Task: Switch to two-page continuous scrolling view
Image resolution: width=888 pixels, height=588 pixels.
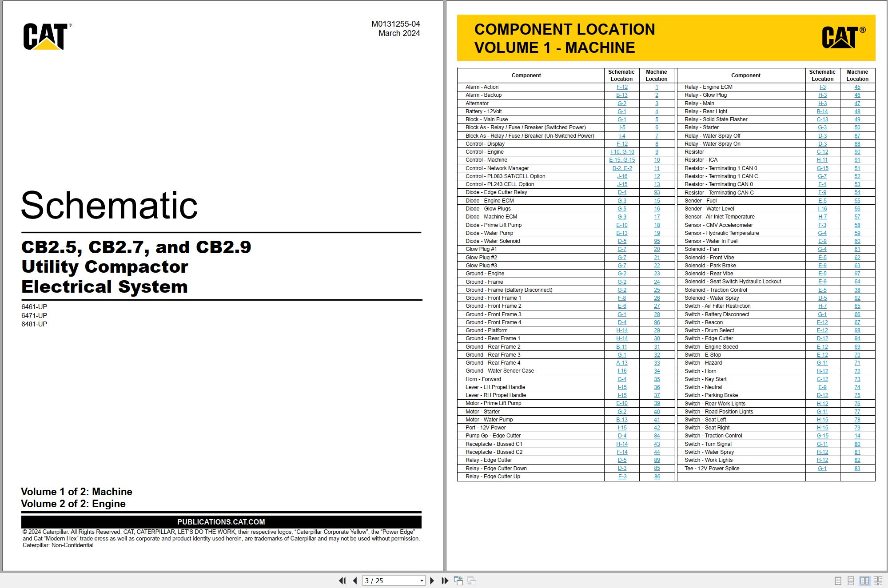Action: [x=878, y=580]
